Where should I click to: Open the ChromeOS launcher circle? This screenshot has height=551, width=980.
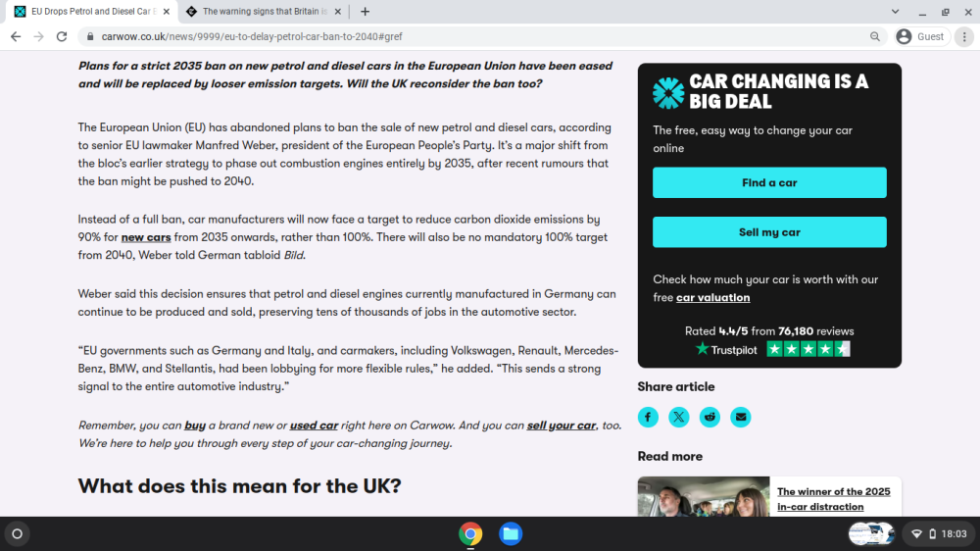[18, 534]
